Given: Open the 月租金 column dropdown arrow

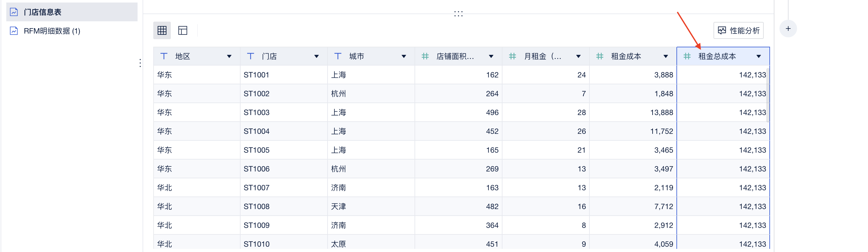Looking at the screenshot, I should [578, 56].
